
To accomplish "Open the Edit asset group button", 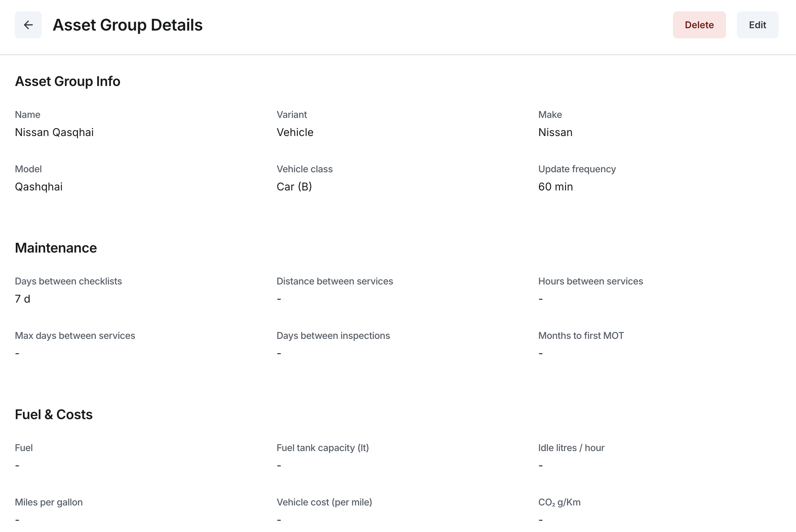I will [757, 25].
